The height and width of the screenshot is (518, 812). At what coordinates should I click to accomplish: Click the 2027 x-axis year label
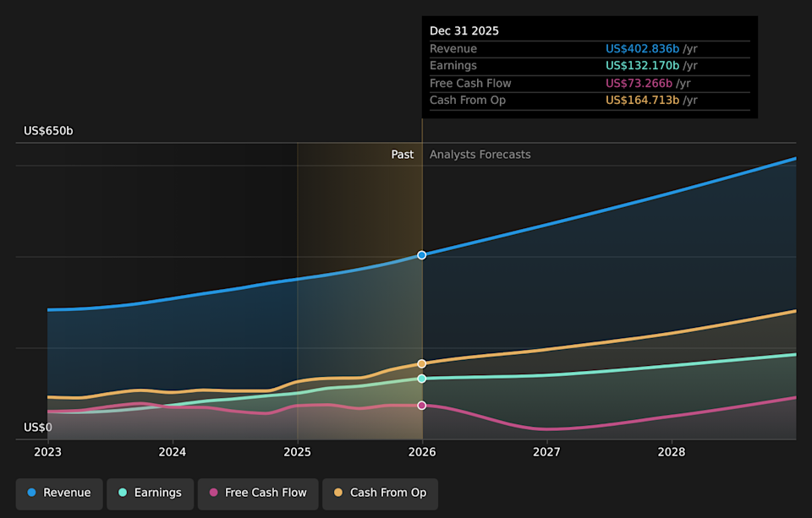tap(546, 452)
